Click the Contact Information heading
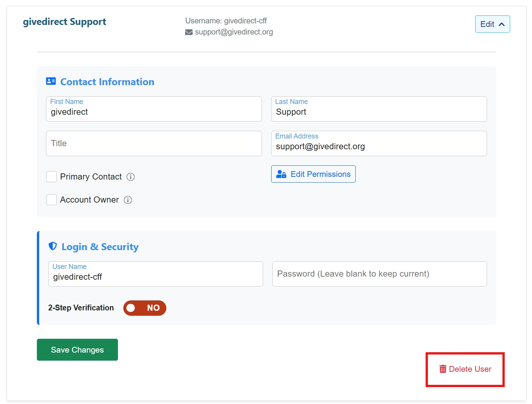The height and width of the screenshot is (404, 532). click(107, 82)
